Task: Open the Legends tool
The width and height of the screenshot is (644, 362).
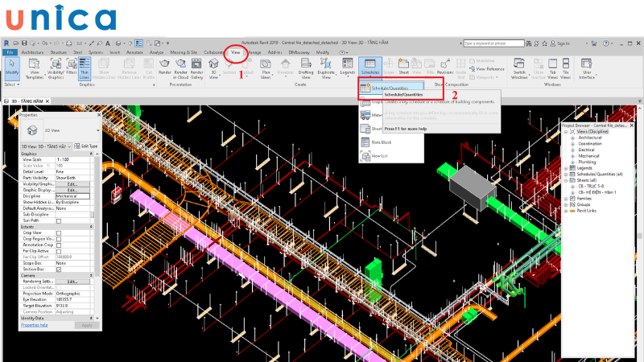Action: [x=348, y=68]
